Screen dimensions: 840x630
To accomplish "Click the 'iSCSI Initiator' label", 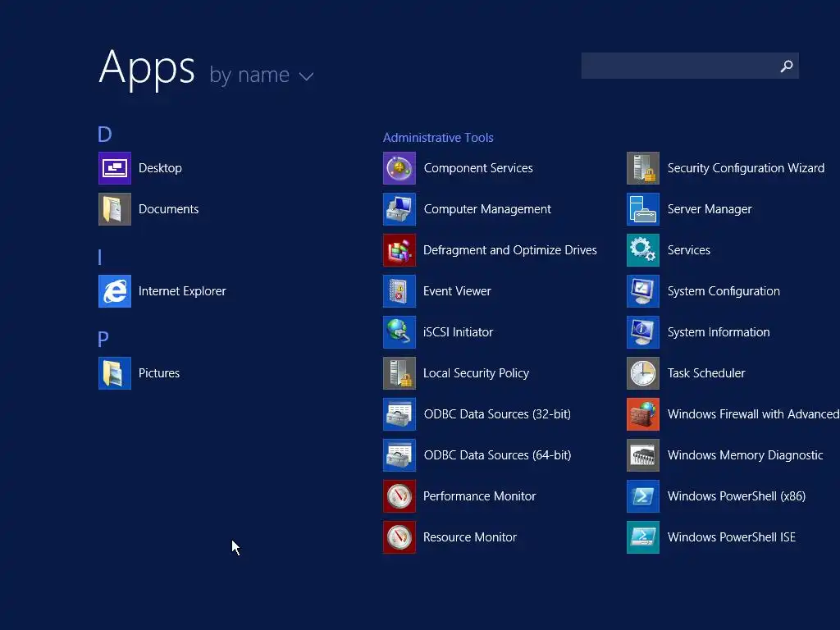I will (x=458, y=332).
